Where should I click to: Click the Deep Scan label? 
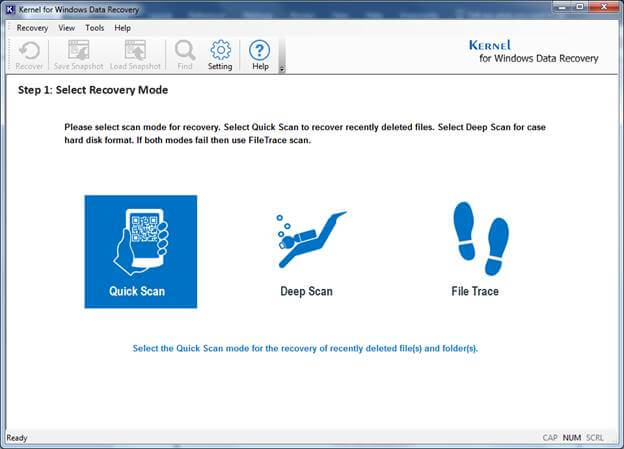click(306, 291)
